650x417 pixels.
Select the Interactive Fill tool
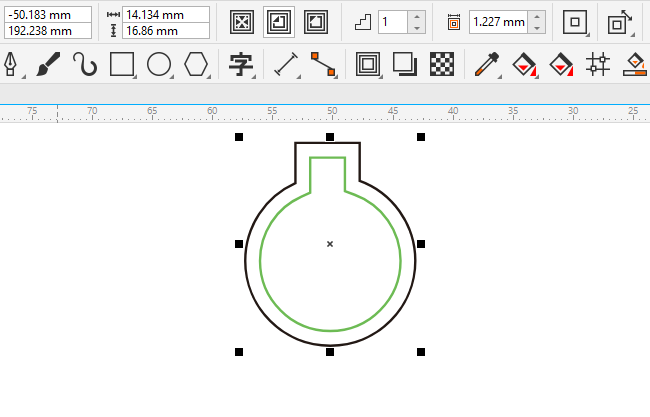click(524, 64)
